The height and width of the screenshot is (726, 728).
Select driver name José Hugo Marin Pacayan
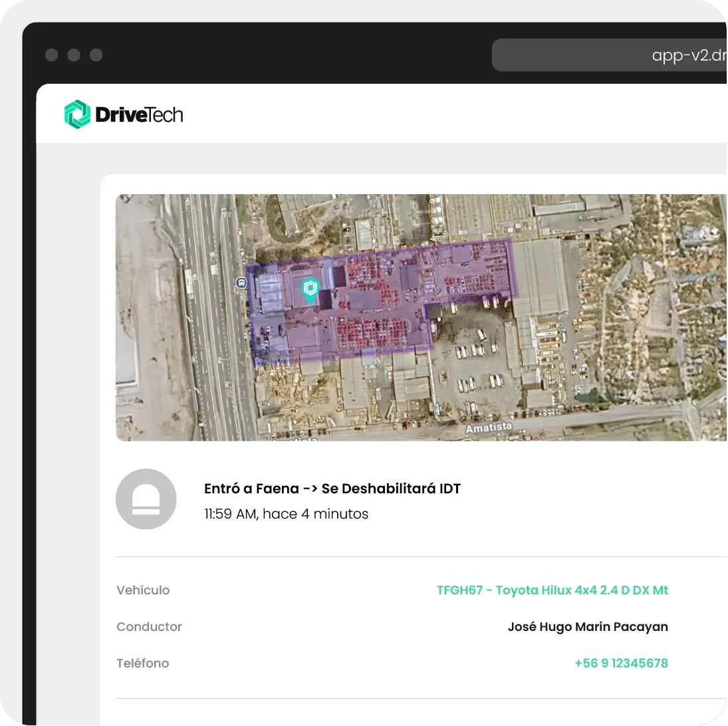tap(588, 627)
